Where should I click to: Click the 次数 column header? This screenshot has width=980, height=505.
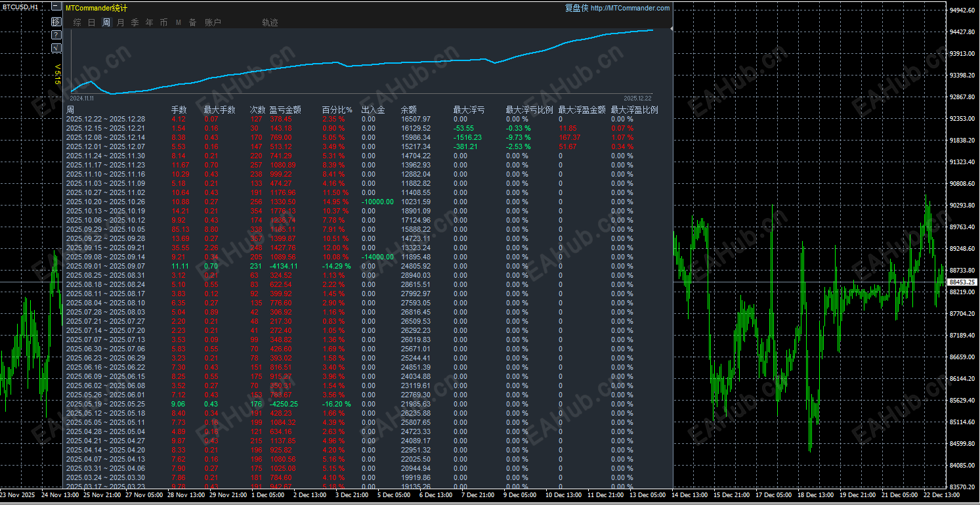258,110
